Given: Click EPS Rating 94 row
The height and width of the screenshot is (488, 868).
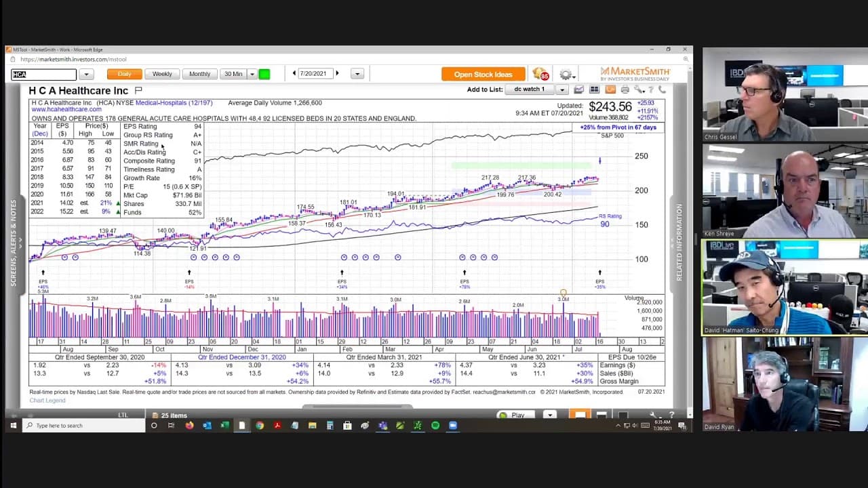Looking at the screenshot, I should click(x=162, y=127).
